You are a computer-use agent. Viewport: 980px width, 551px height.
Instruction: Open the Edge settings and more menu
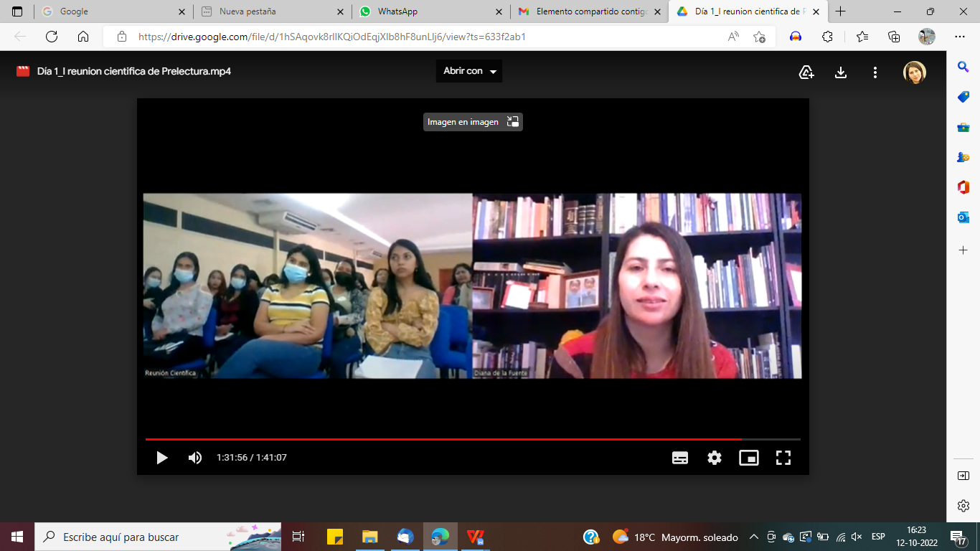pyautogui.click(x=960, y=37)
